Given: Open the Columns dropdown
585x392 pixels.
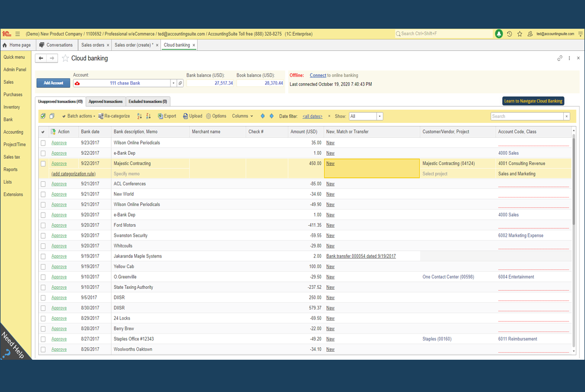Looking at the screenshot, I should 243,116.
